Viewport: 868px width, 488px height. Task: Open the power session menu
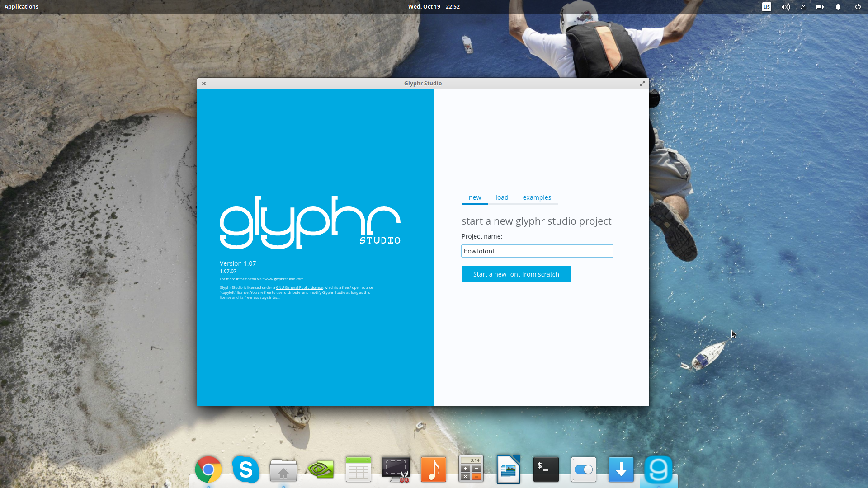point(858,7)
